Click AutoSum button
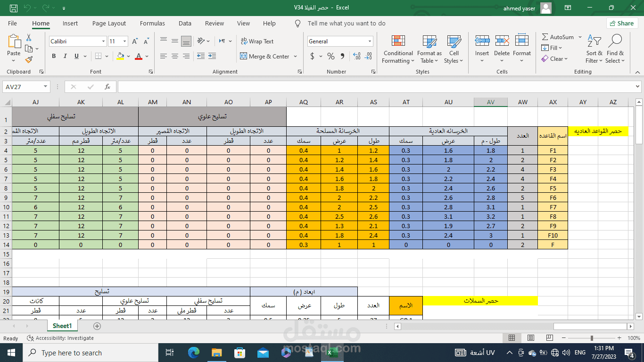This screenshot has width=644, height=362. 558,37
